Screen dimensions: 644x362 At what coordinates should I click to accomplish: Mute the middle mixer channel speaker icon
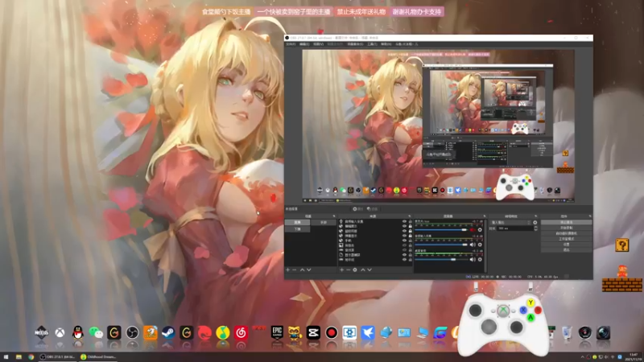[473, 245]
